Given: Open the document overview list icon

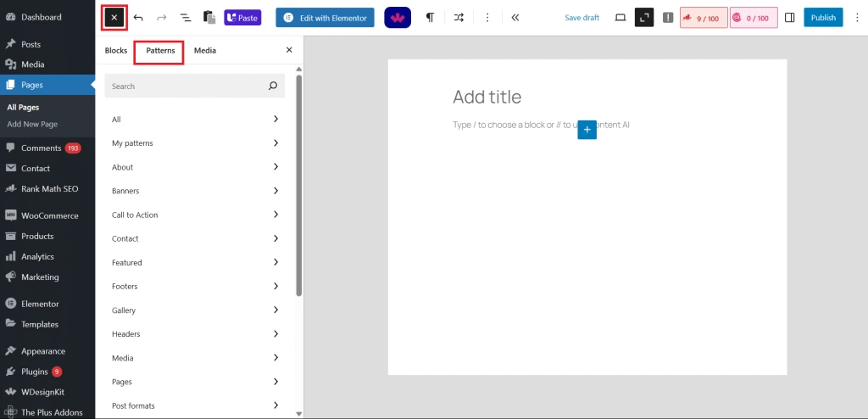Looking at the screenshot, I should click(186, 17).
